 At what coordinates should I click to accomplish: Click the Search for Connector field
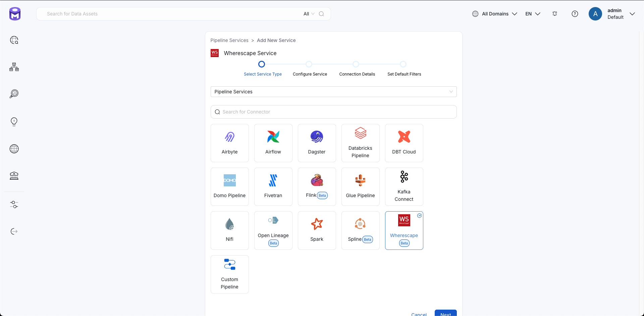333,112
